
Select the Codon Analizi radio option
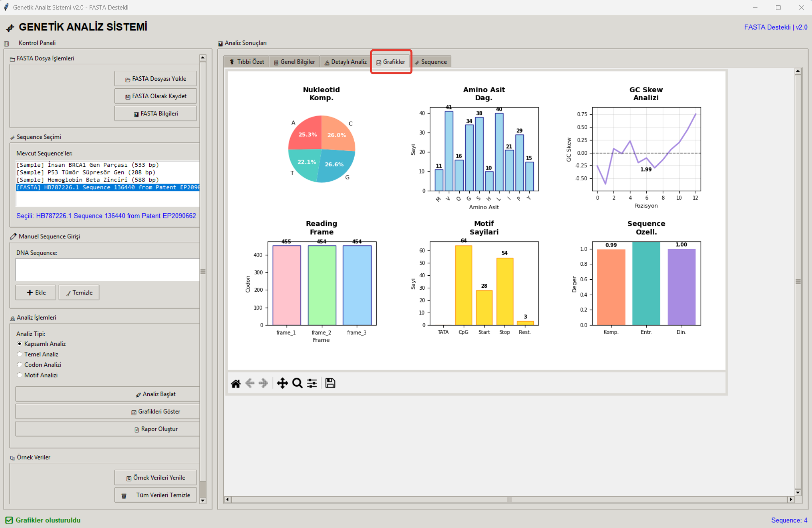pyautogui.click(x=20, y=364)
